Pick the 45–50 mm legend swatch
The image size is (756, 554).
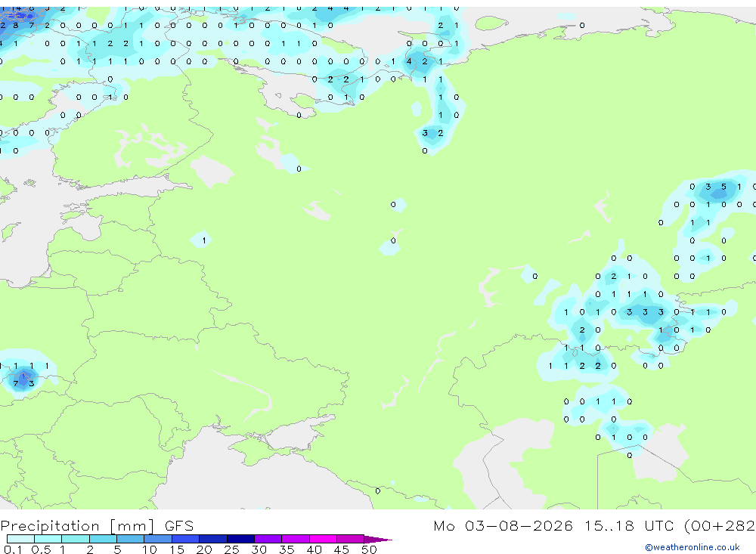pyautogui.click(x=350, y=539)
